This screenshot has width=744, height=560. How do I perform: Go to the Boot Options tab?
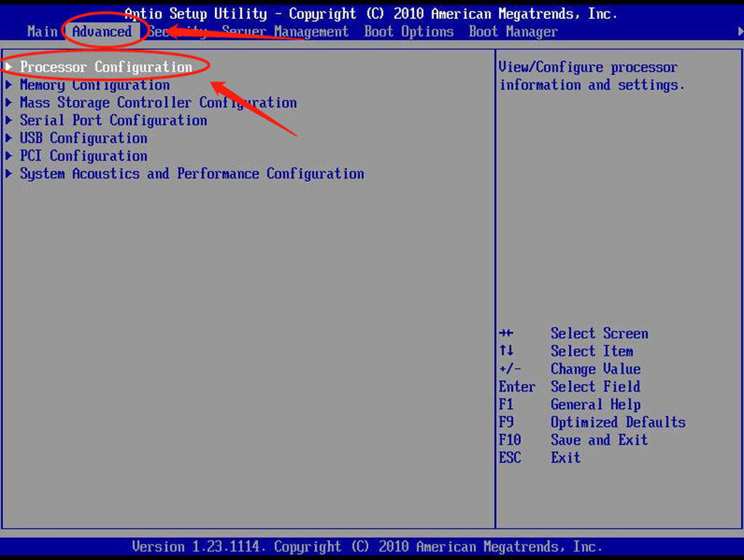tap(408, 31)
